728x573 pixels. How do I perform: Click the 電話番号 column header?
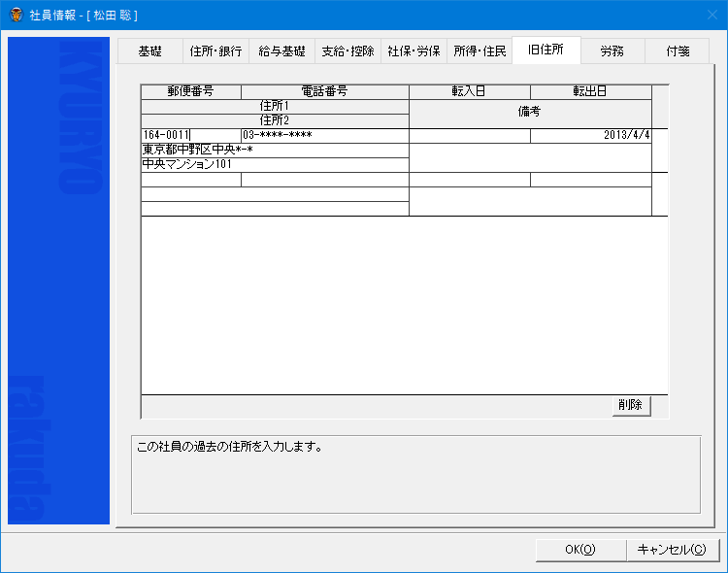[x=325, y=91]
